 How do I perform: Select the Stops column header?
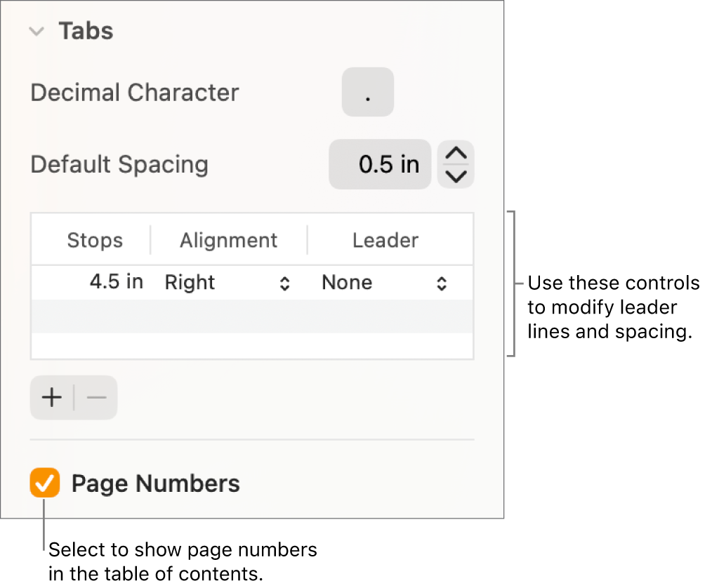(x=95, y=239)
